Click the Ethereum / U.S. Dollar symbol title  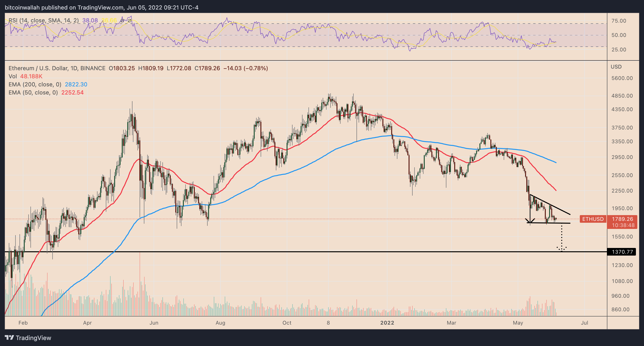point(57,68)
